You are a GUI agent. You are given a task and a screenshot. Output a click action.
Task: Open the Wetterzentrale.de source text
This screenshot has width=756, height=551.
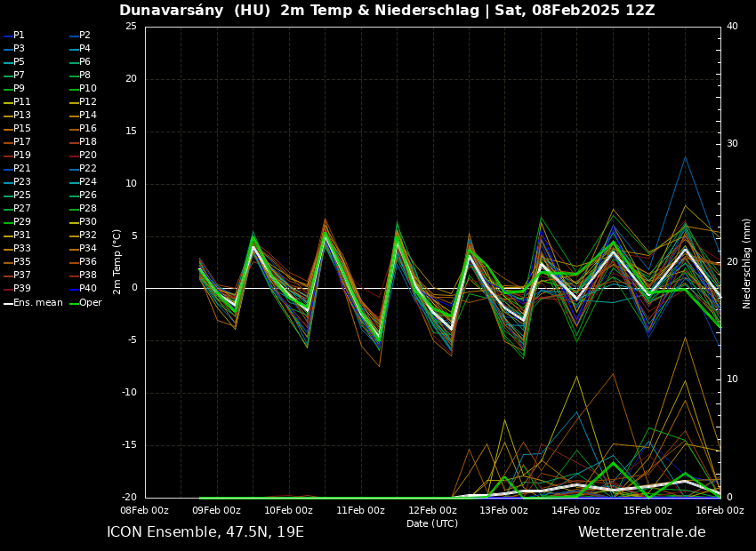[x=641, y=532]
